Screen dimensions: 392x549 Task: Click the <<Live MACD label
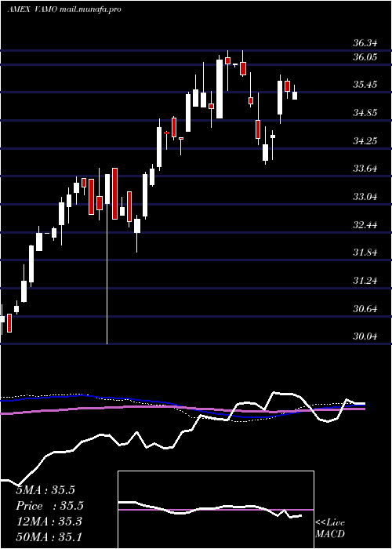330,529
